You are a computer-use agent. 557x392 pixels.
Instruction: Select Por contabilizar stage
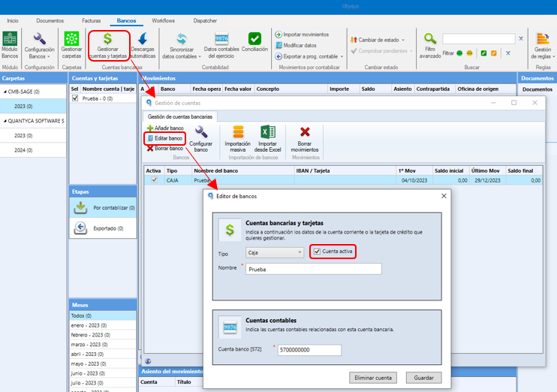tap(103, 207)
